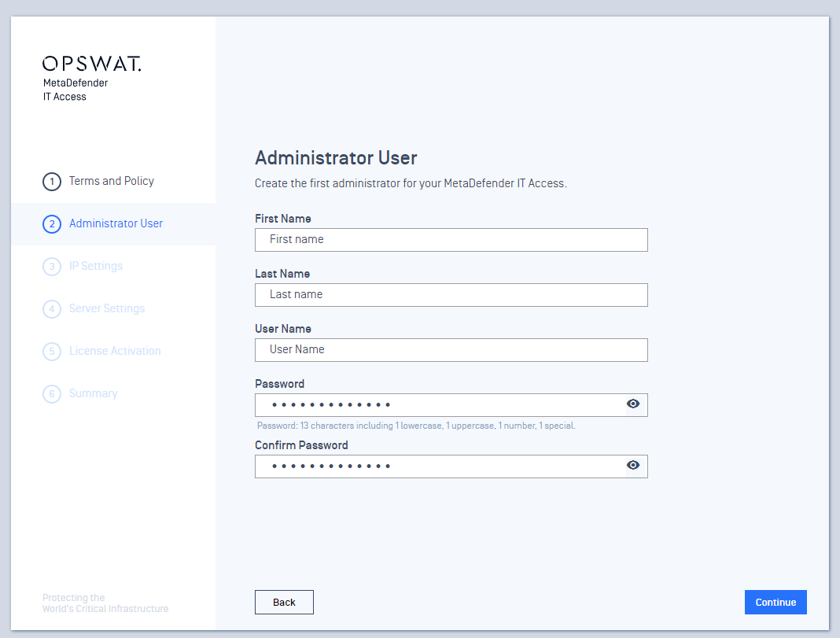The image size is (840, 638).
Task: Select step 3 circle icon for IP Settings
Action: point(52,266)
